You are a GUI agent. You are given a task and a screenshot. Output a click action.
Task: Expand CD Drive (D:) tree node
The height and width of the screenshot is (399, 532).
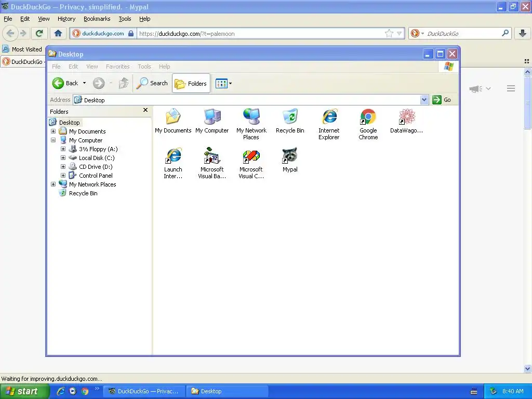point(63,167)
